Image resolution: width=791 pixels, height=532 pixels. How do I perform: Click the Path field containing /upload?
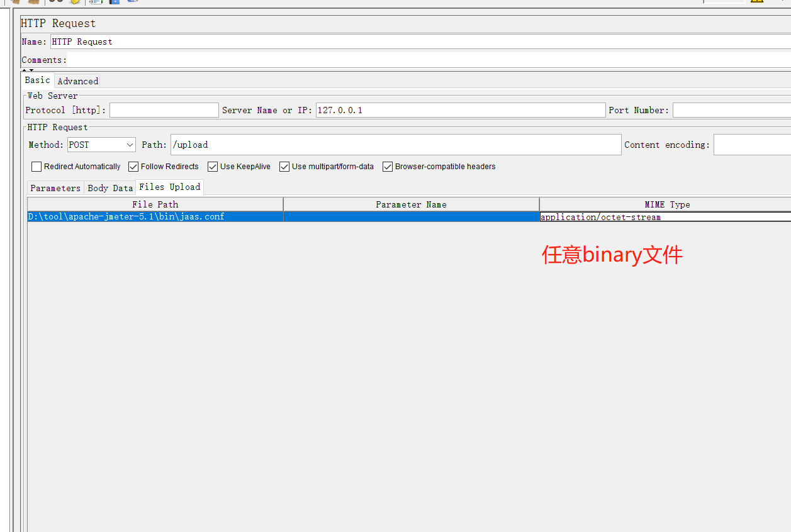pyautogui.click(x=396, y=145)
